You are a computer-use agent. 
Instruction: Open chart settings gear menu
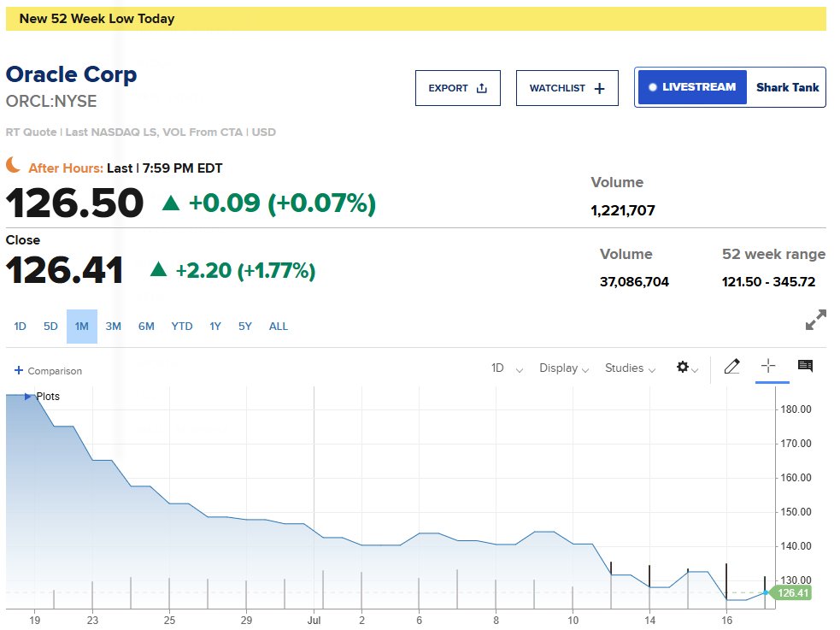point(686,368)
